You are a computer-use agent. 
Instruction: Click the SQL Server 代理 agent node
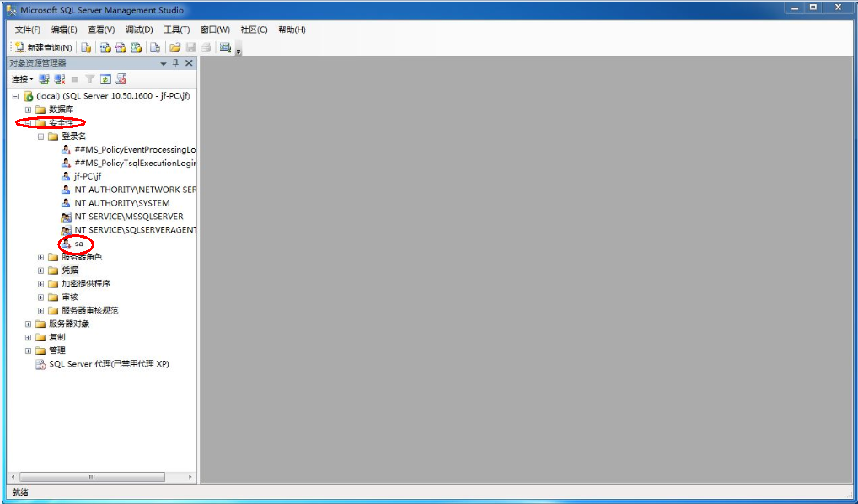click(x=109, y=364)
